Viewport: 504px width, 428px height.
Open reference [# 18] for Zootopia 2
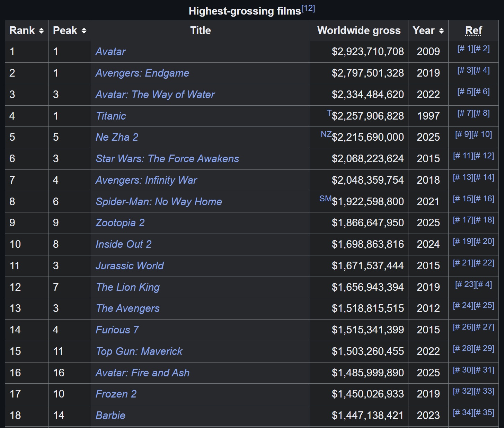pyautogui.click(x=484, y=220)
